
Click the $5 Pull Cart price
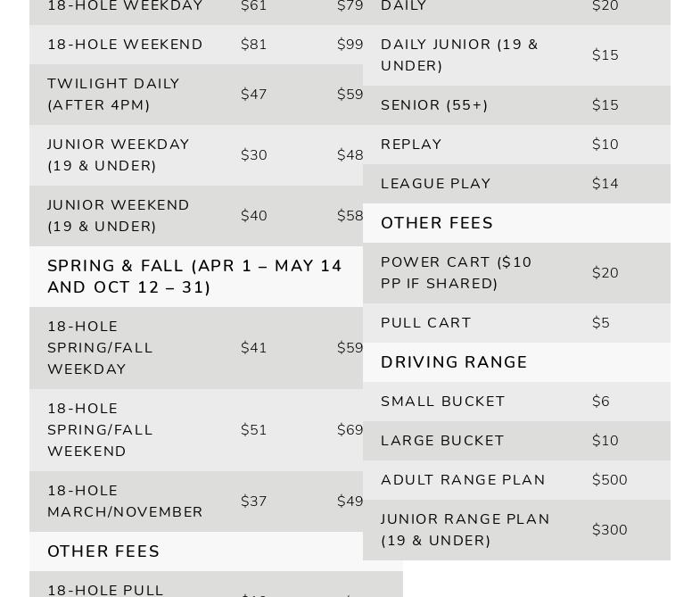(x=601, y=323)
